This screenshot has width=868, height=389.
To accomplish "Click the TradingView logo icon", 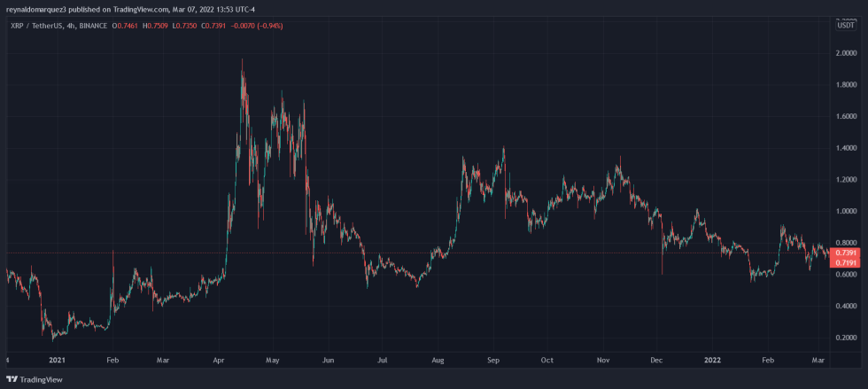I will 12,379.
